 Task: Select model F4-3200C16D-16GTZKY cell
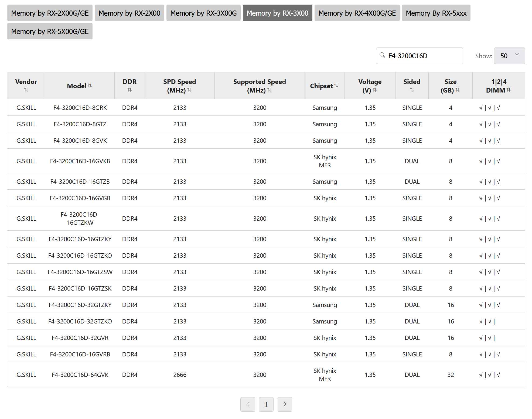click(x=80, y=239)
